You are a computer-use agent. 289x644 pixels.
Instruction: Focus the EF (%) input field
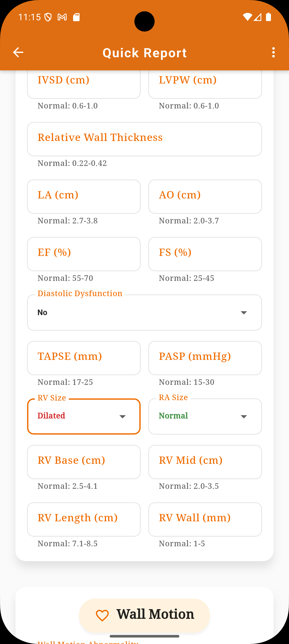[84, 254]
